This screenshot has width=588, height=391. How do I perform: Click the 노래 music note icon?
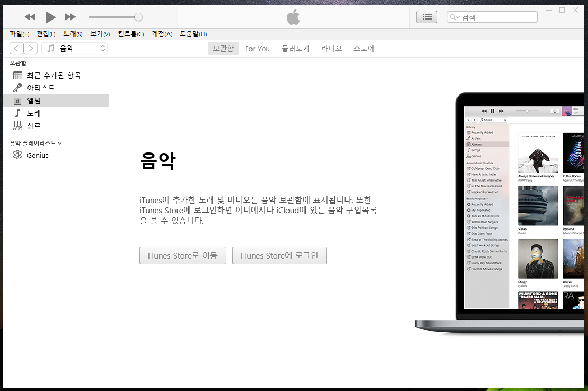point(17,113)
